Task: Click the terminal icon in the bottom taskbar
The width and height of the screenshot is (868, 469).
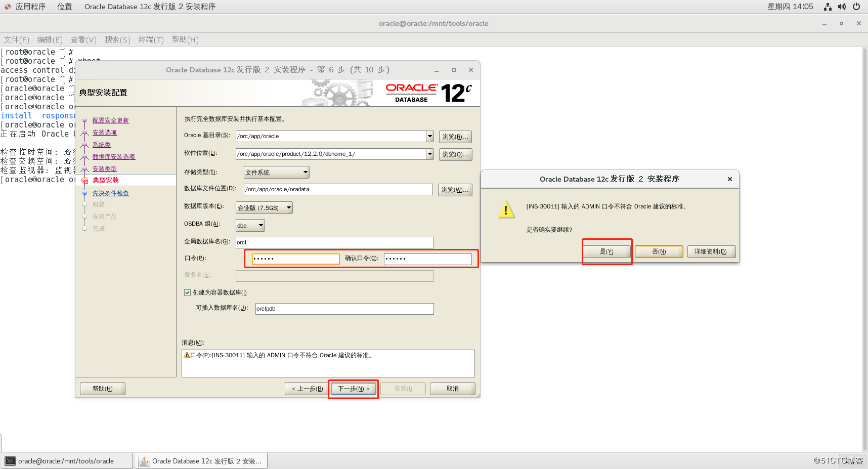Action: pyautogui.click(x=10, y=461)
